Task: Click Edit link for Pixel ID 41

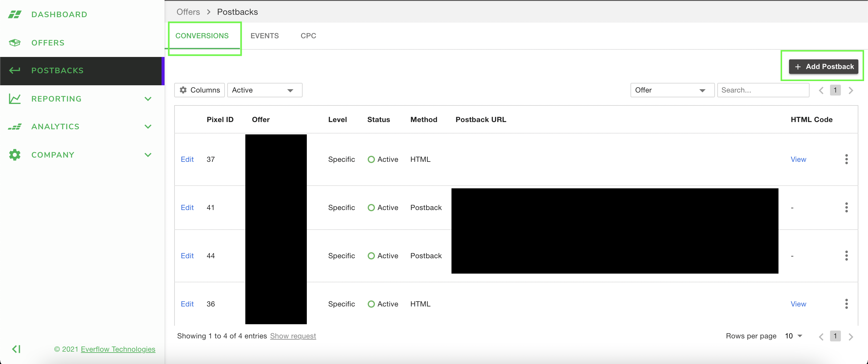Action: point(187,207)
